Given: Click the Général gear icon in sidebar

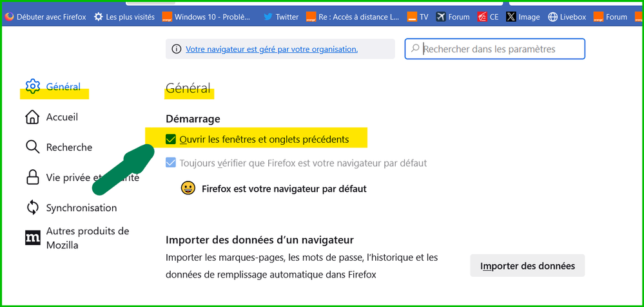Looking at the screenshot, I should 33,87.
